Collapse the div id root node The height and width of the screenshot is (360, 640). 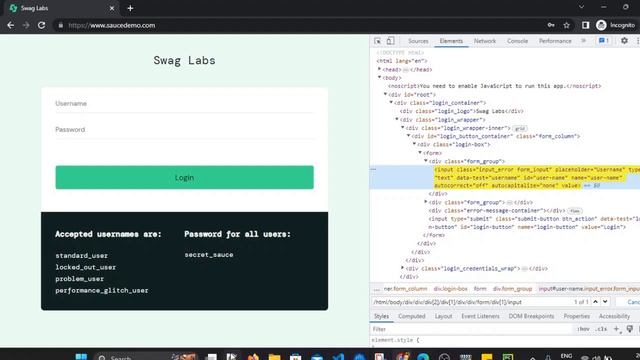point(385,94)
